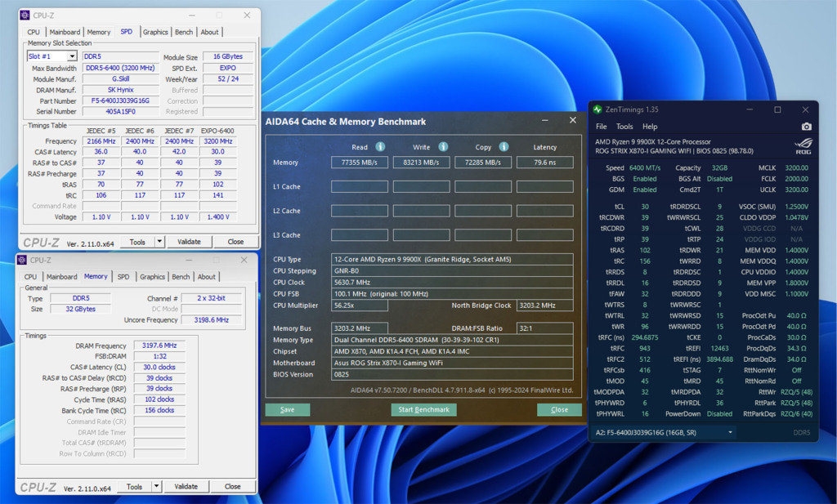Click the Bank Cycle Time 156 clocks value

[x=159, y=410]
